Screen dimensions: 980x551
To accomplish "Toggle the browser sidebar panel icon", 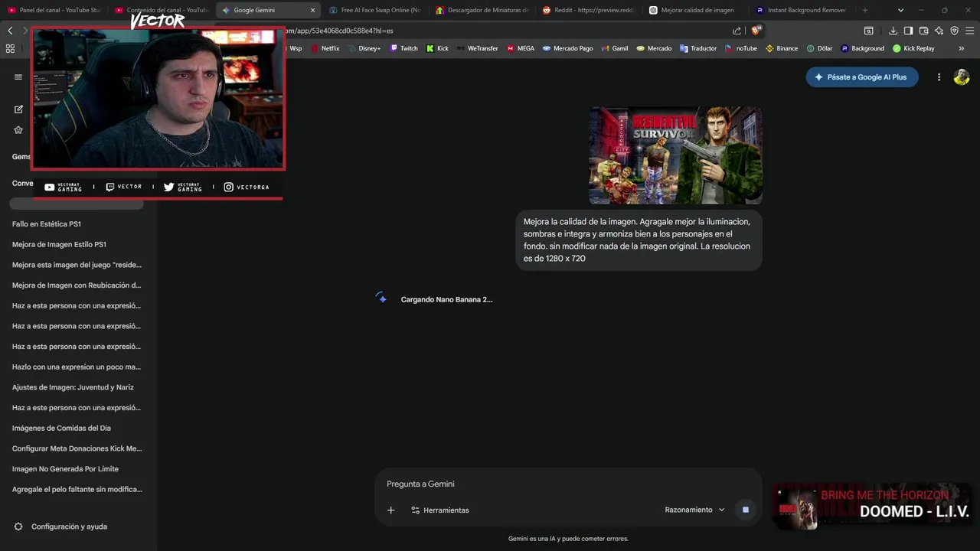I will tap(908, 31).
